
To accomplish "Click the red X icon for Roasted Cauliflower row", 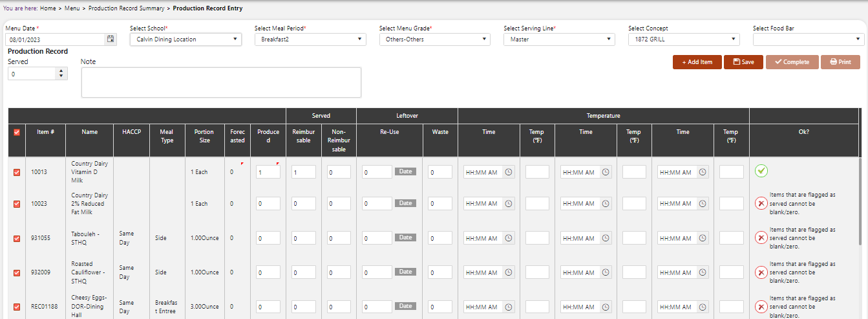I will coord(761,272).
